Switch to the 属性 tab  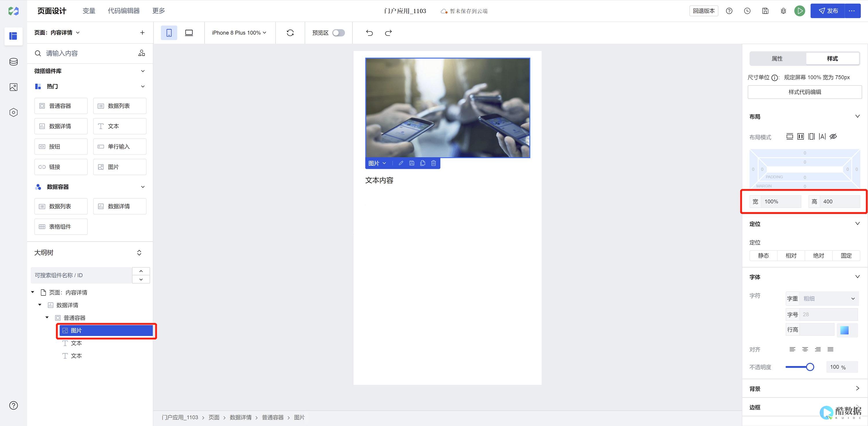coord(777,58)
